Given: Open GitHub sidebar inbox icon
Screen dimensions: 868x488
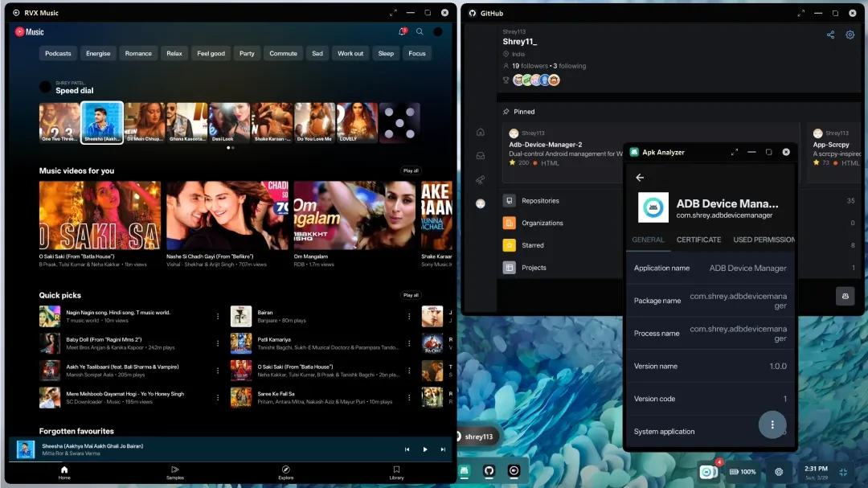Looking at the screenshot, I should pyautogui.click(x=481, y=156).
